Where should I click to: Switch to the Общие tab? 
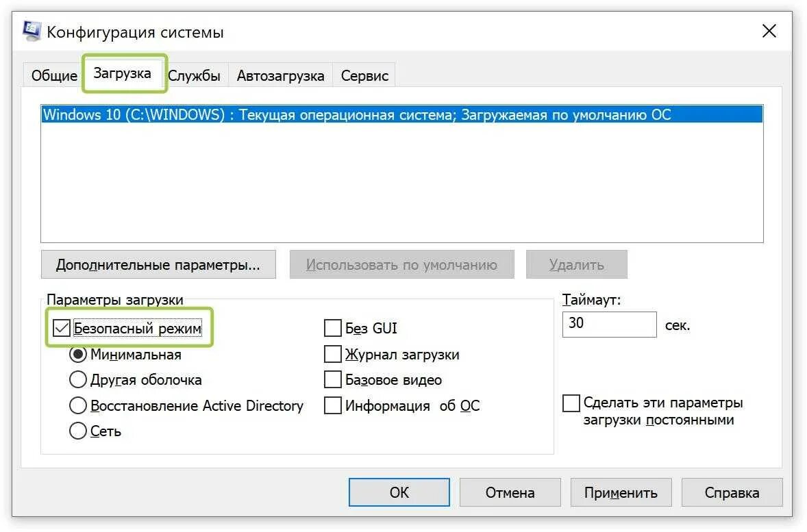tap(54, 75)
